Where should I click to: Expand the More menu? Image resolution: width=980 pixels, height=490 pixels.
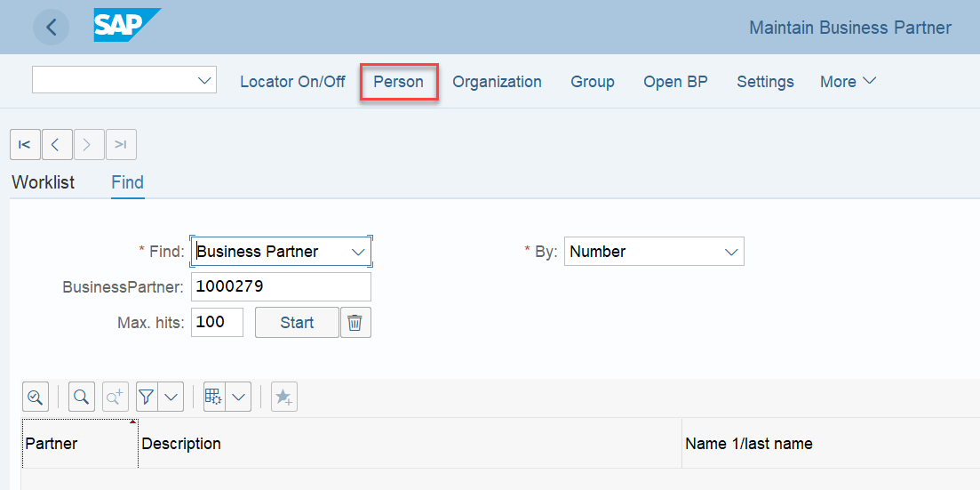pyautogui.click(x=849, y=81)
